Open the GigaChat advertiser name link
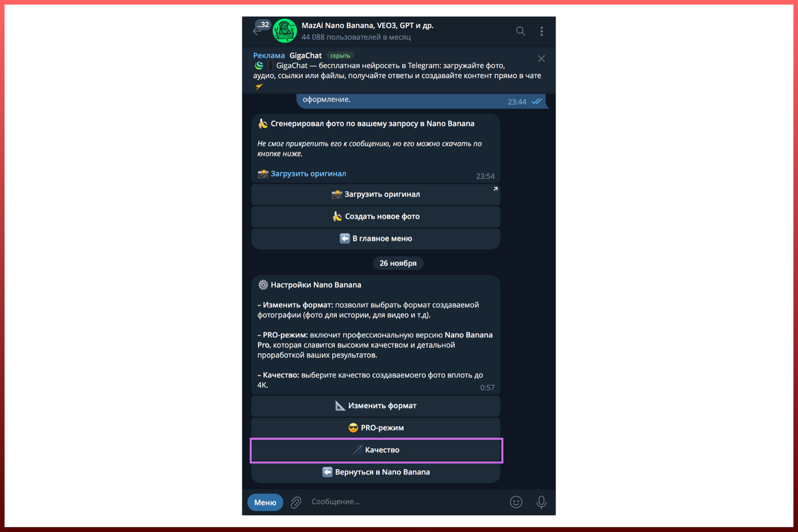 pyautogui.click(x=305, y=56)
